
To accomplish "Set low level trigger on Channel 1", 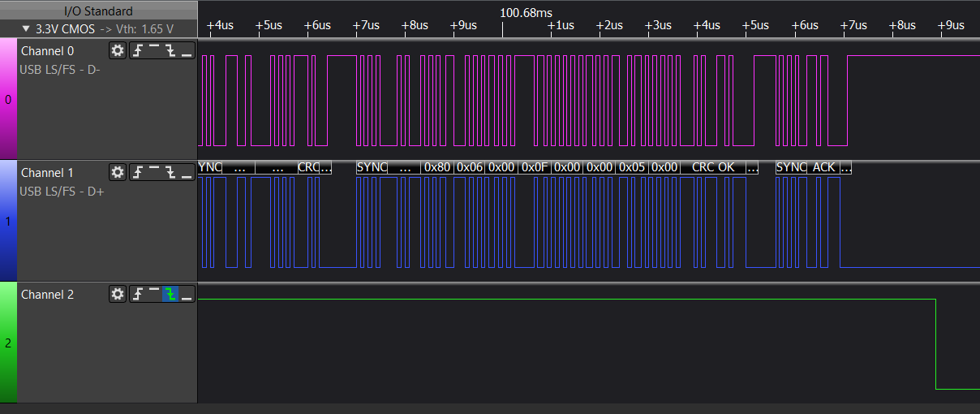I will click(x=187, y=173).
